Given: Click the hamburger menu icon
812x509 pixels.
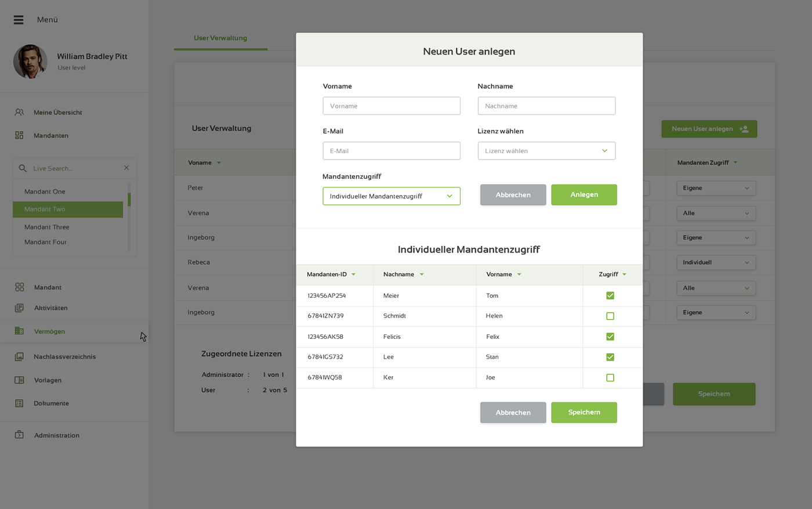Looking at the screenshot, I should [x=19, y=20].
